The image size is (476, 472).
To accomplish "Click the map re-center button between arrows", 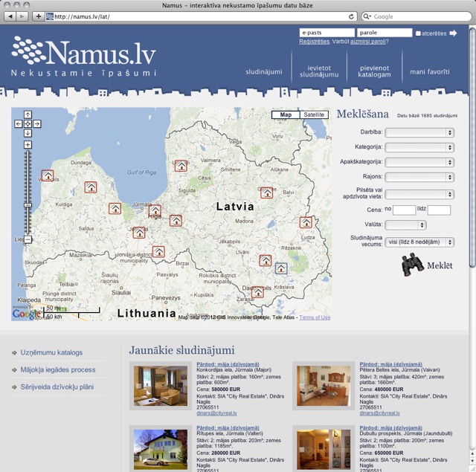I will 28,124.
